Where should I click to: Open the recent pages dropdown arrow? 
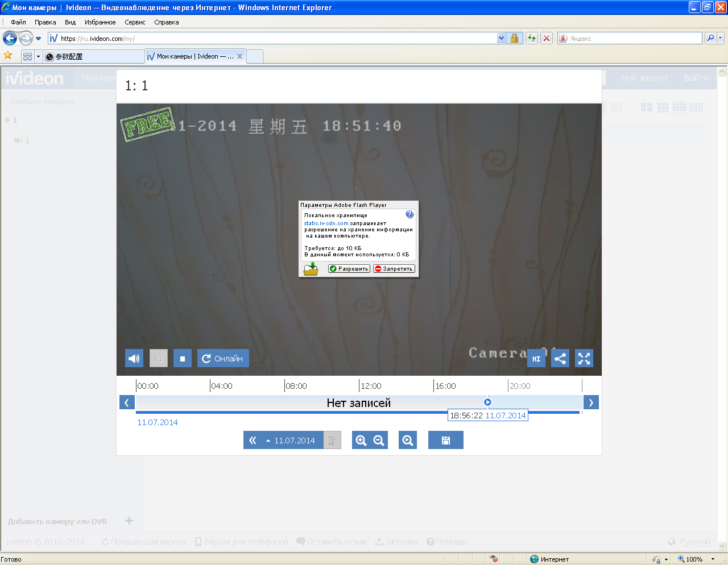[38, 39]
